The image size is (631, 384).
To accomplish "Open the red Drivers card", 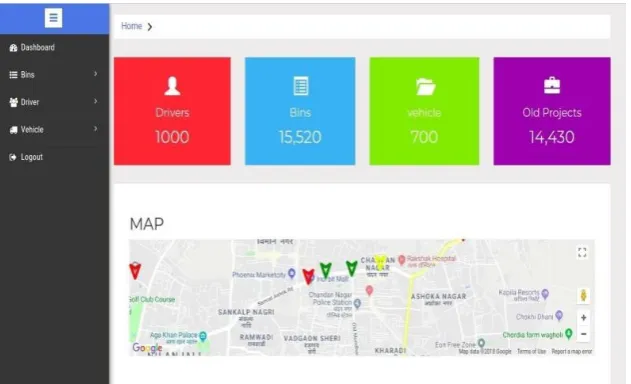I will (x=172, y=111).
